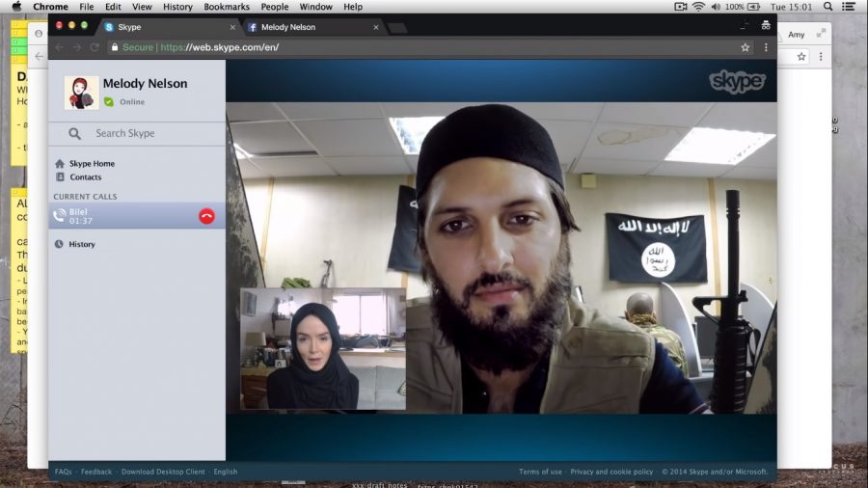This screenshot has height=488, width=868.
Task: Open Skype Home from the sidebar
Action: 91,164
